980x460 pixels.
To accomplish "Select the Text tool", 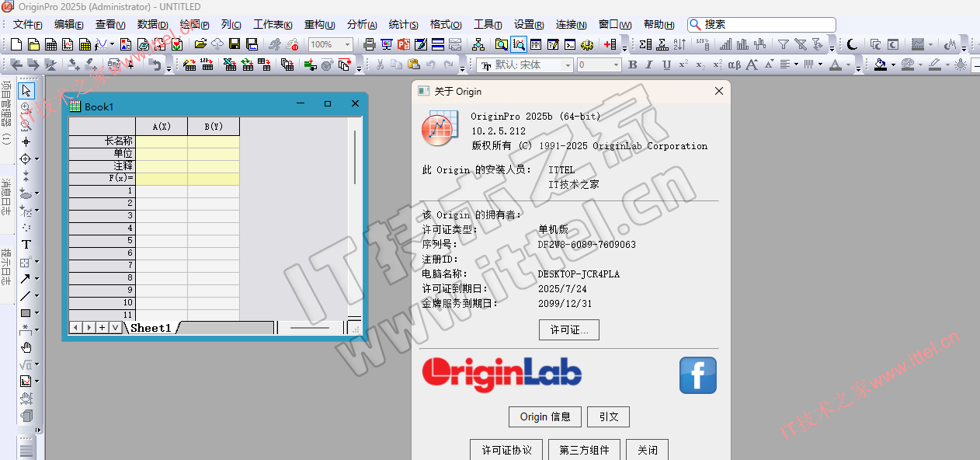I will tap(26, 244).
